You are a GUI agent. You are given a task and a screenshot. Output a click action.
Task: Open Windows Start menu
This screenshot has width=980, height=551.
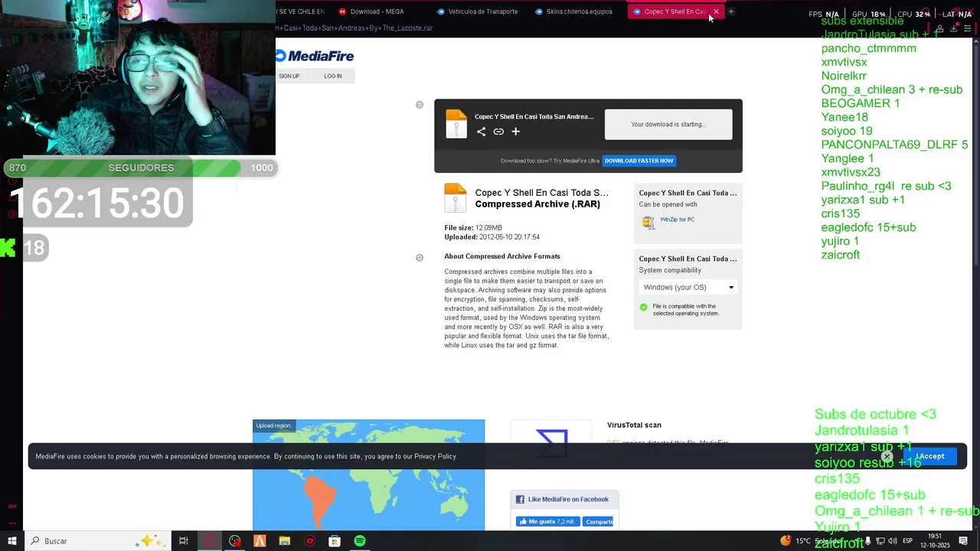pos(11,541)
